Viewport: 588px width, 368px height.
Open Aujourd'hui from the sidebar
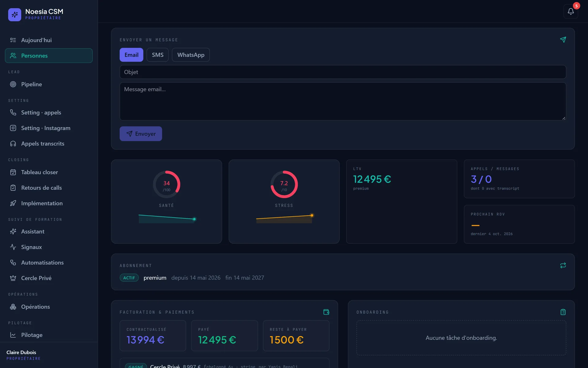pyautogui.click(x=49, y=40)
